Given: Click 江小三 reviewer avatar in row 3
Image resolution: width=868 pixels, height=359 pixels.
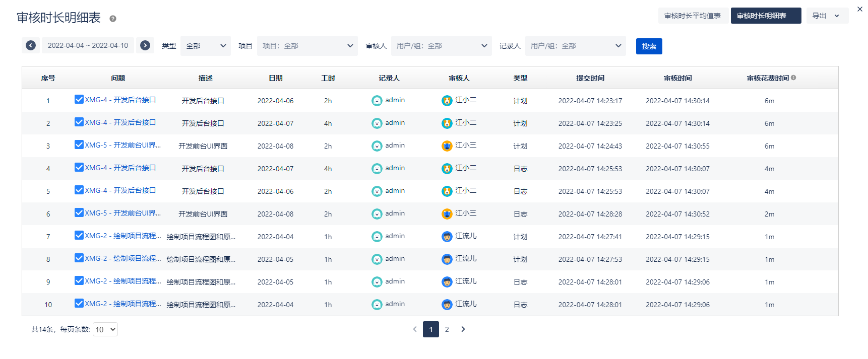Looking at the screenshot, I should pyautogui.click(x=447, y=146).
